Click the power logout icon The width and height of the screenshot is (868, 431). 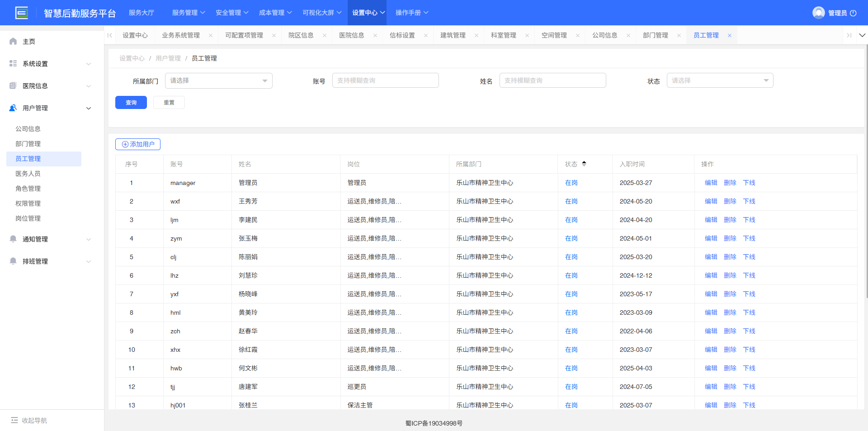[x=853, y=13]
